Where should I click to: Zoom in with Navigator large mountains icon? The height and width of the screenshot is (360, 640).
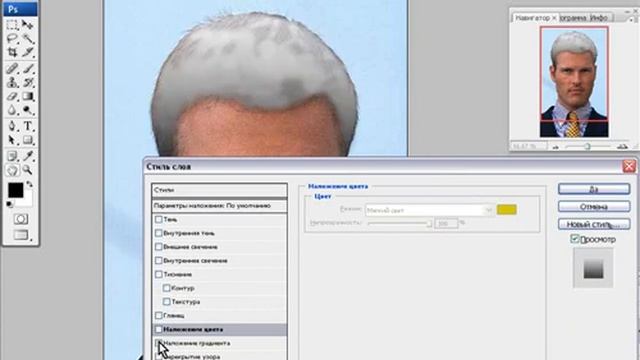(622, 147)
